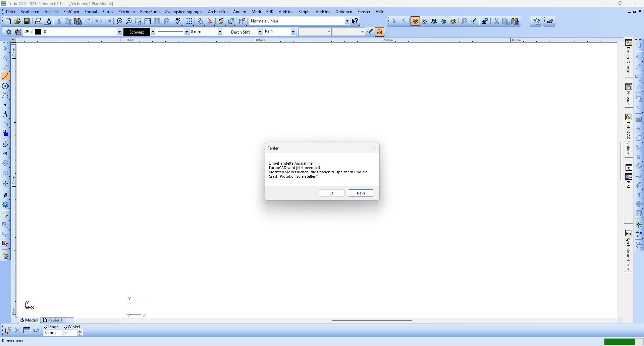Image resolution: width=644 pixels, height=346 pixels.
Task: Select the Line tool in the left toolbar
Action: click(x=5, y=76)
